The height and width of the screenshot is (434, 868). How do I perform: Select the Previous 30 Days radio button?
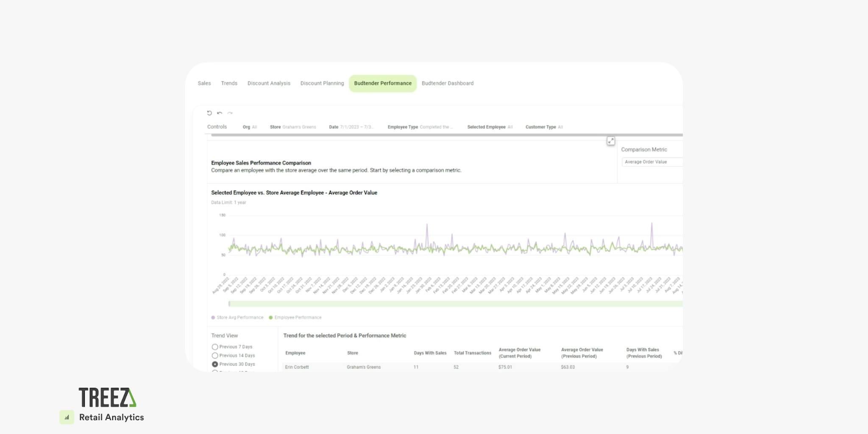pos(215,364)
